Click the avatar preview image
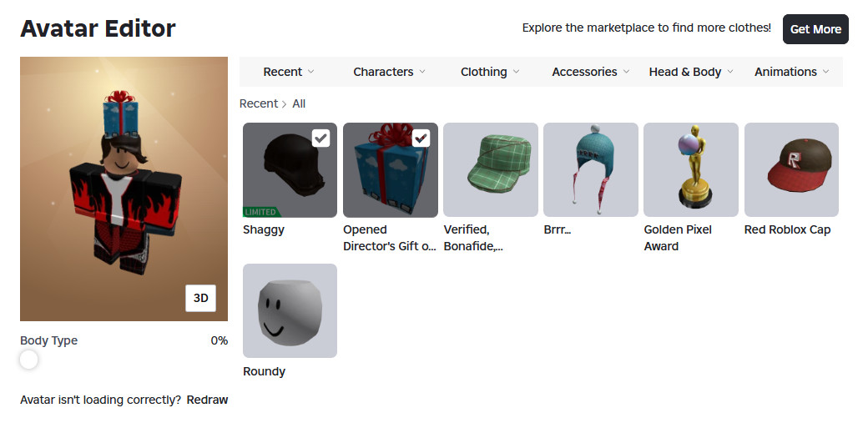The width and height of the screenshot is (868, 423). tap(124, 189)
